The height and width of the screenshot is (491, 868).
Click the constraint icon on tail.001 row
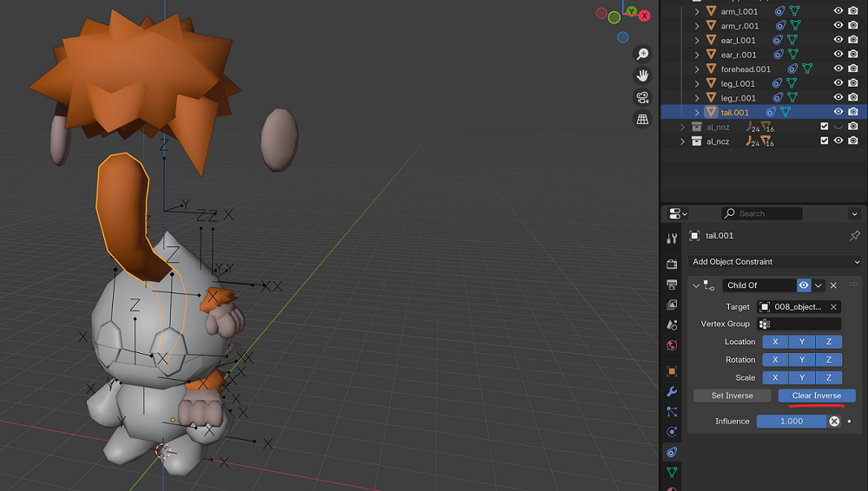(x=771, y=112)
